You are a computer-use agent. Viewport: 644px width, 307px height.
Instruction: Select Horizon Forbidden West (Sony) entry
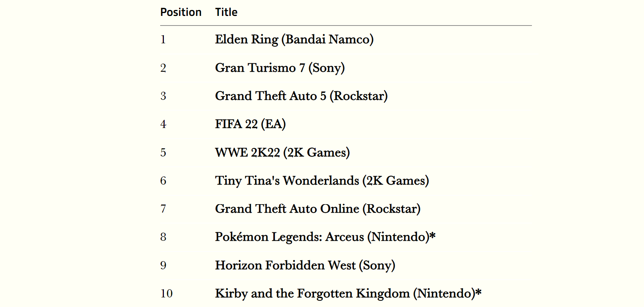(x=346, y=265)
